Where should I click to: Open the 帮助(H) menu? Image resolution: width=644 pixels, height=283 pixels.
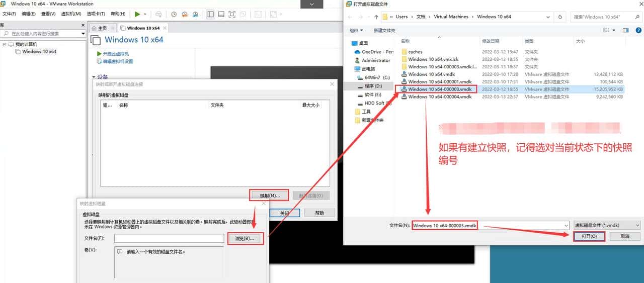(118, 14)
